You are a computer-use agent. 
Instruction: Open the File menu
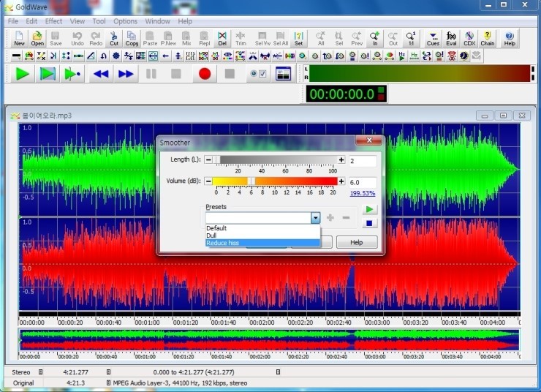(13, 21)
